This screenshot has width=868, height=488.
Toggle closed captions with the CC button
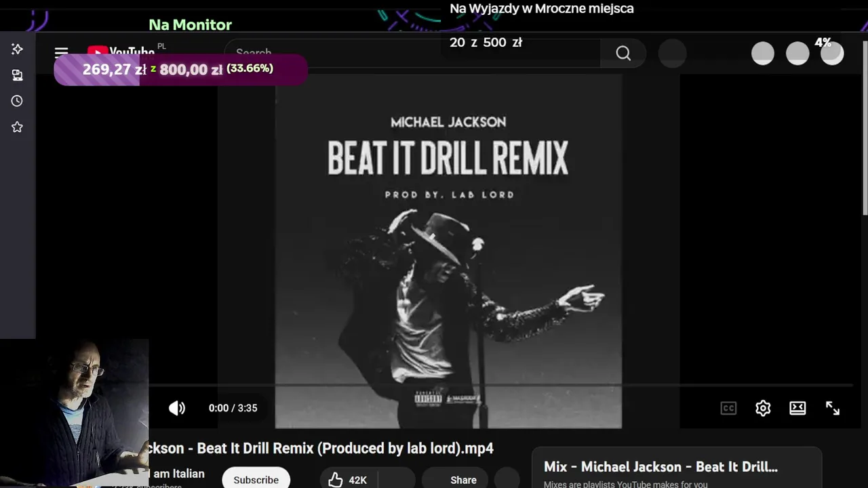728,408
